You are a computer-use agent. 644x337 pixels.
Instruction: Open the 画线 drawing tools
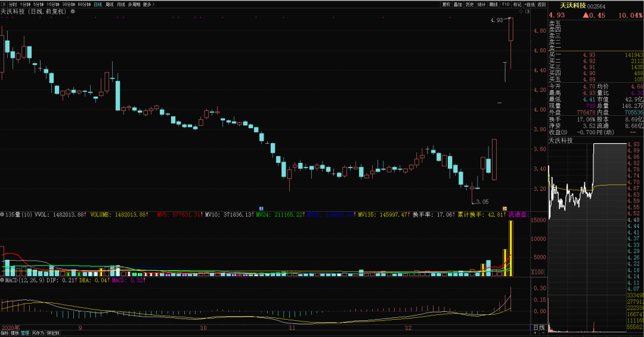(494, 5)
